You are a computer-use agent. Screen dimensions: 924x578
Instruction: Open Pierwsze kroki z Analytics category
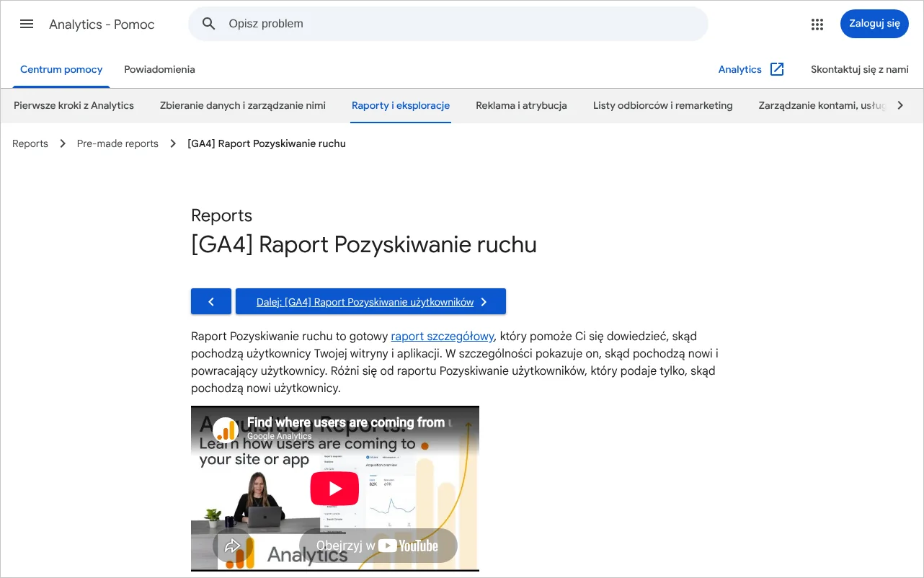coord(74,105)
